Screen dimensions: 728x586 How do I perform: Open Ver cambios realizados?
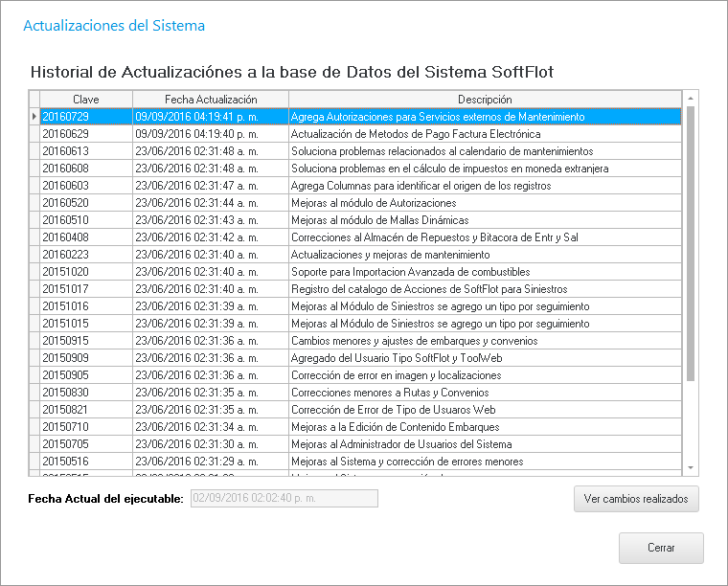point(636,499)
